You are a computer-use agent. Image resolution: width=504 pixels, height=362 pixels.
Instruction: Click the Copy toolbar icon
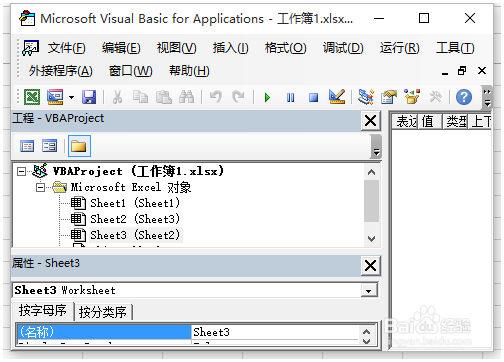140,97
